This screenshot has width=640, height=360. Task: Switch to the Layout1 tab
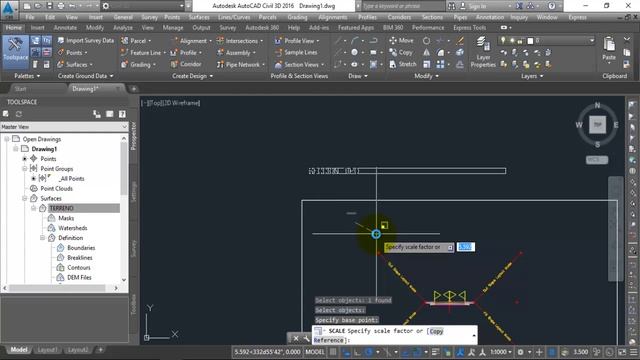(47, 350)
